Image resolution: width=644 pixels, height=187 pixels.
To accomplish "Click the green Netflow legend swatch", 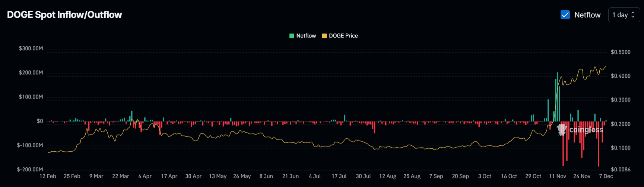I will click(292, 36).
